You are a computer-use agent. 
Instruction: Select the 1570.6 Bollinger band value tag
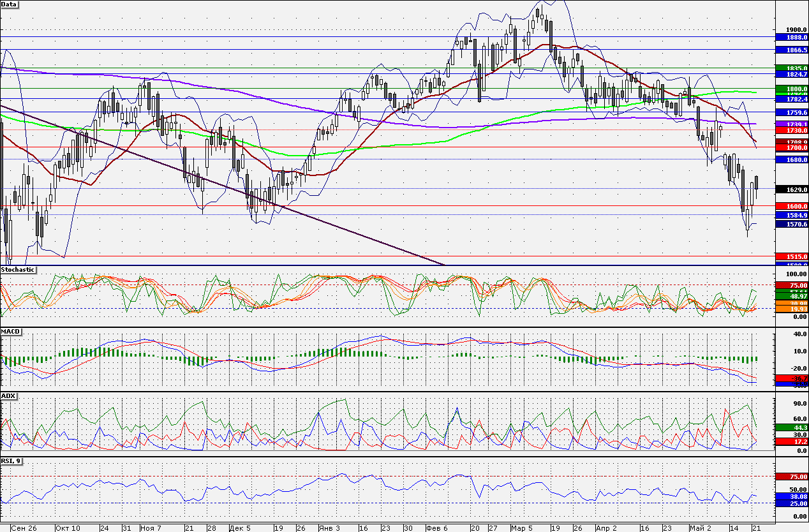point(792,224)
